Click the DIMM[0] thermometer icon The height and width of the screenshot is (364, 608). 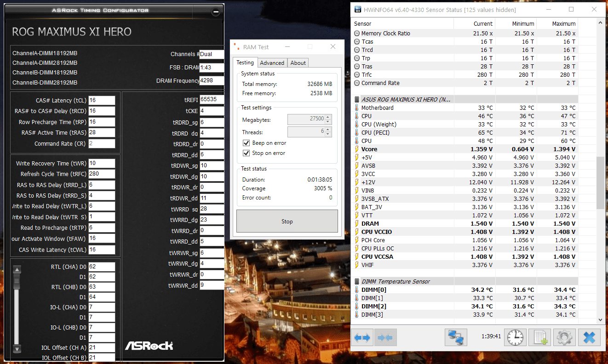click(357, 290)
